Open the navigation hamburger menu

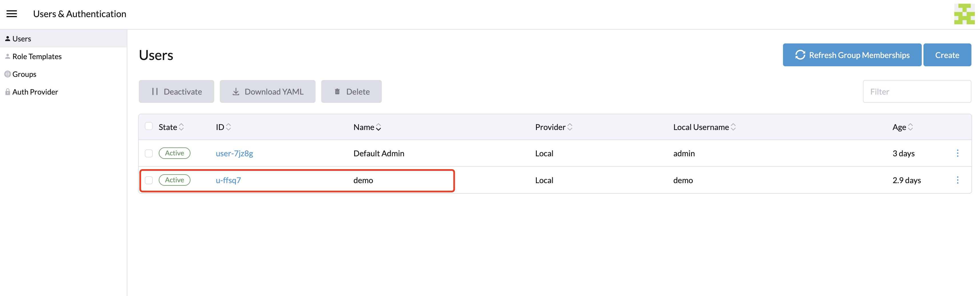(11, 13)
